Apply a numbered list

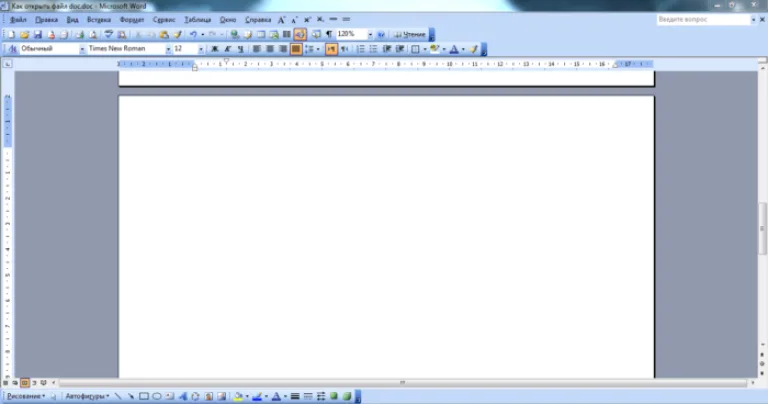[360, 49]
